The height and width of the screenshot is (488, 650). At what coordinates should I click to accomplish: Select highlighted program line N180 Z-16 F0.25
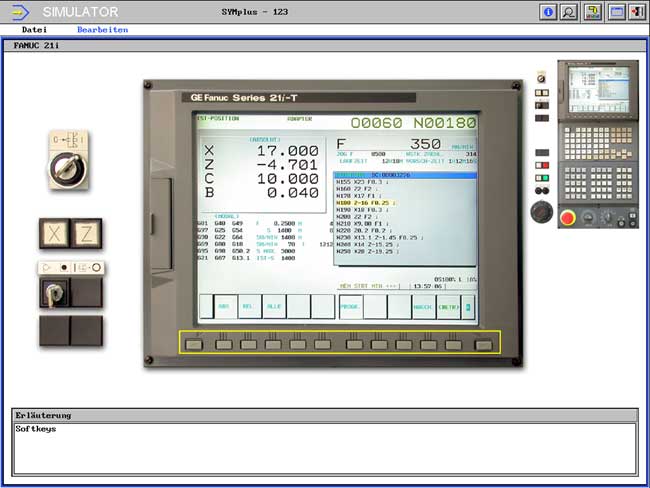coord(366,203)
